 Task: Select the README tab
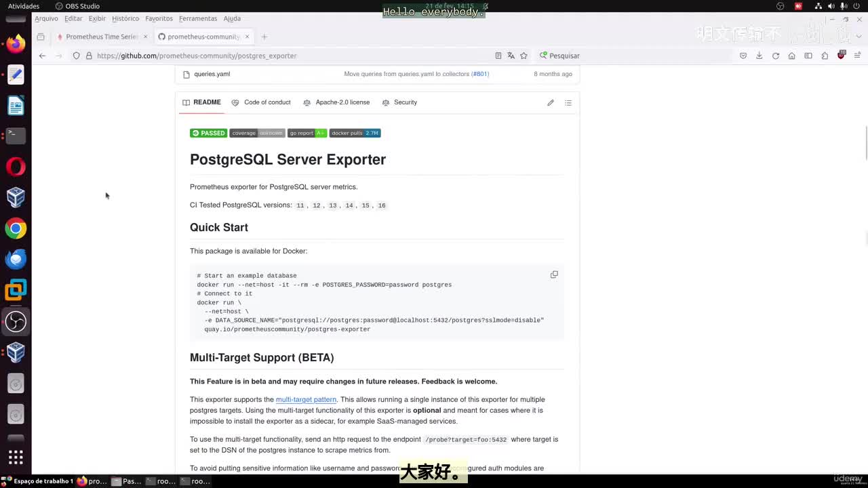pos(201,102)
